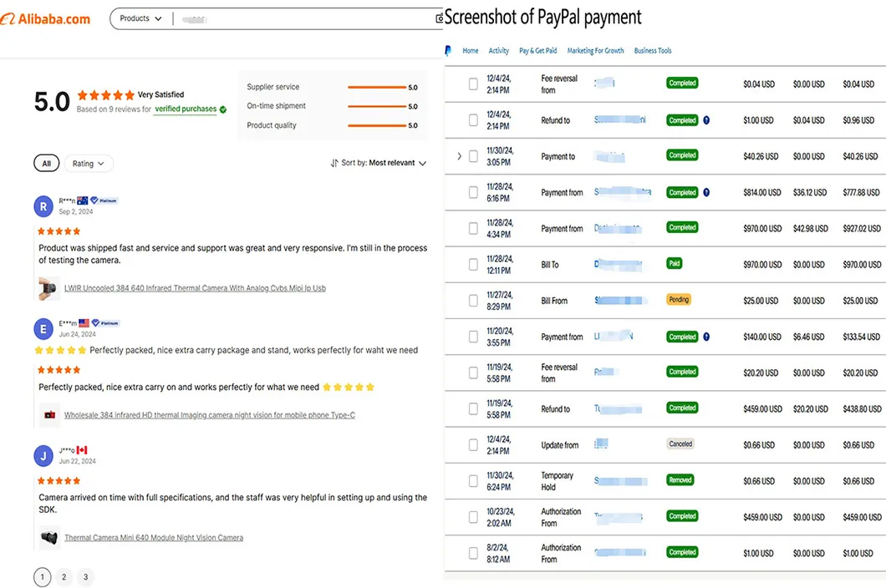Click the info icon on the 11/28 $814.00 payment
This screenshot has width=886, height=588.
point(705,192)
